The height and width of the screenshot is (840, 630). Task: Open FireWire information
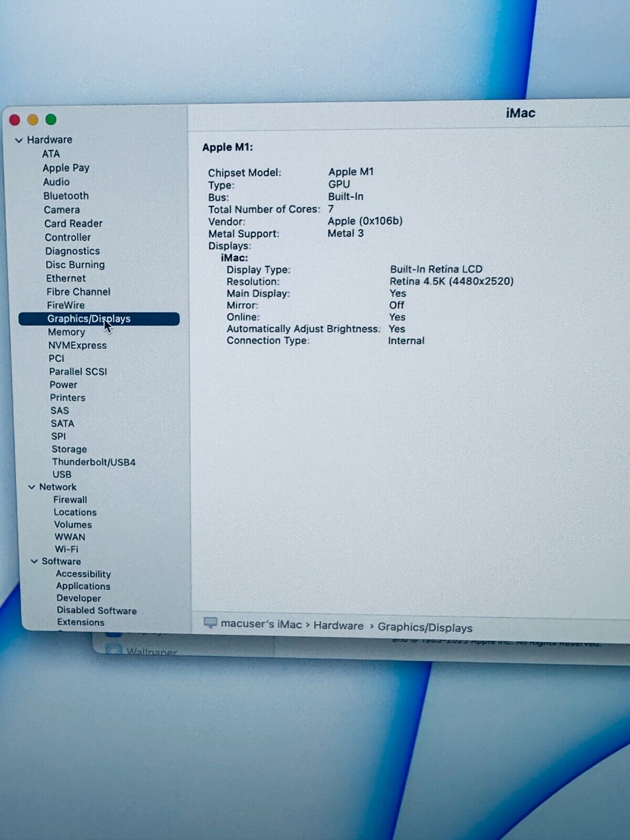[x=65, y=305]
